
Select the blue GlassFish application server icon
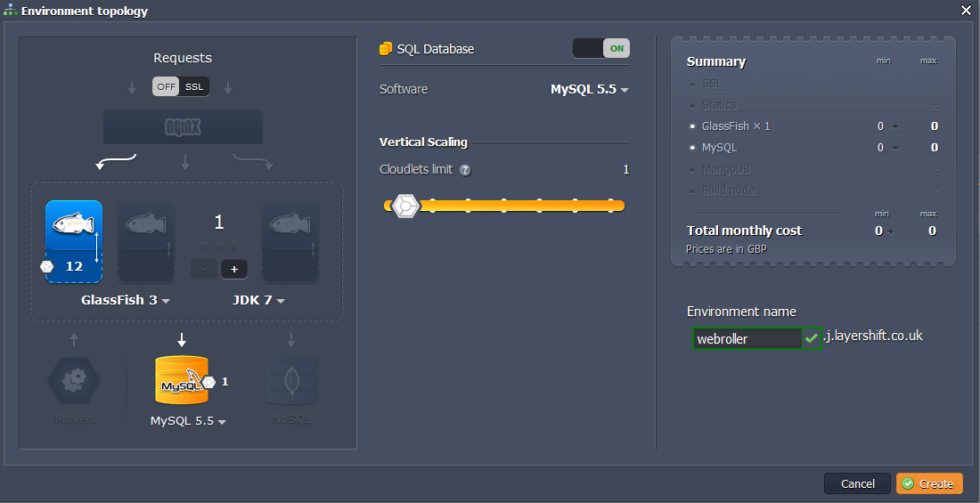(x=74, y=241)
